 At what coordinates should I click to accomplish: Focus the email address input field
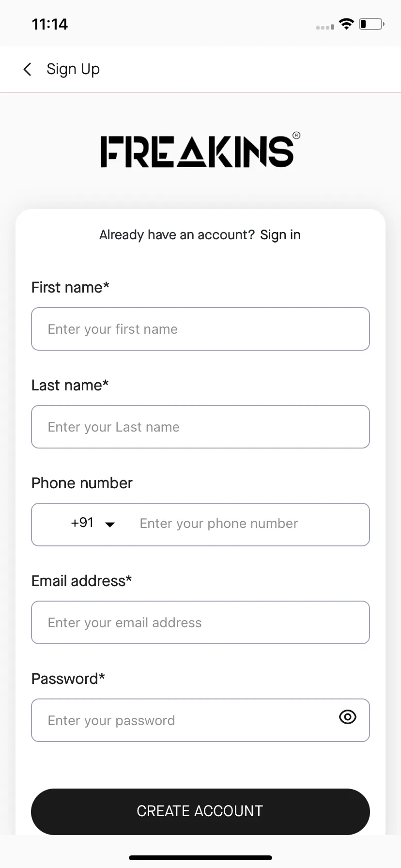point(200,622)
